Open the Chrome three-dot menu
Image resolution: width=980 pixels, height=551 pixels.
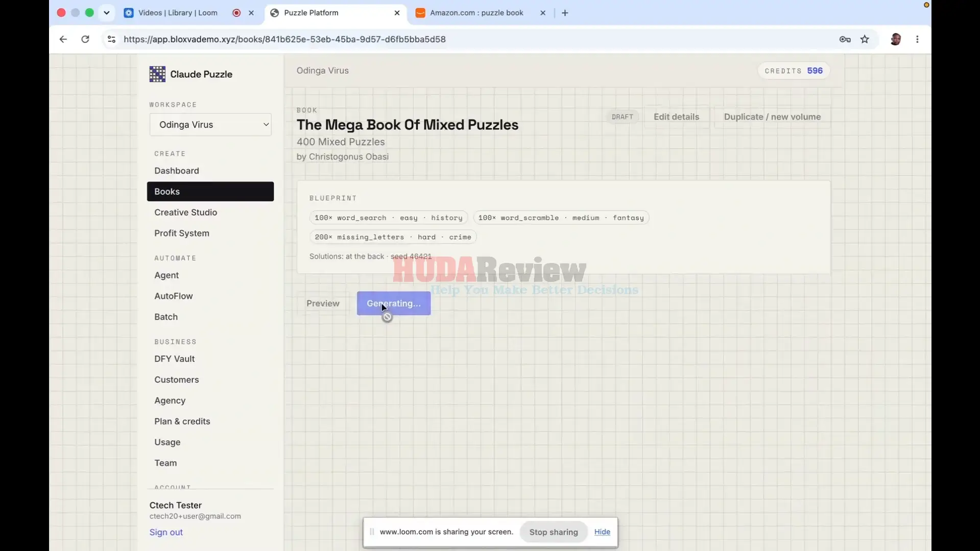[x=917, y=39]
